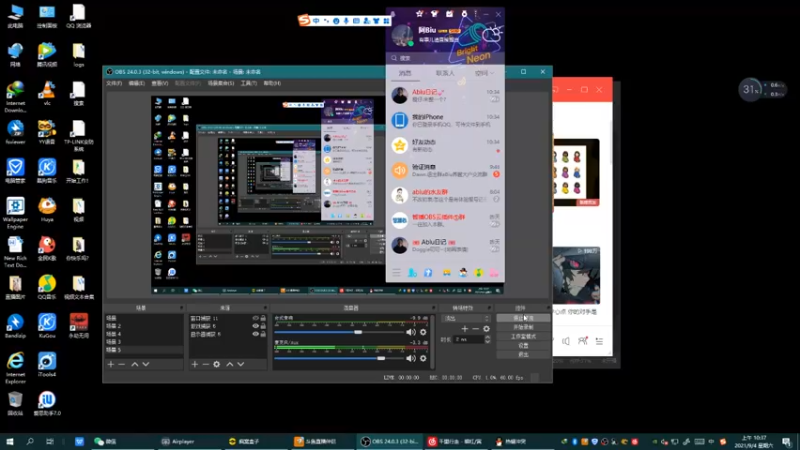Open the friend updates star item in QQ
The image size is (800, 450).
pyautogui.click(x=445, y=145)
